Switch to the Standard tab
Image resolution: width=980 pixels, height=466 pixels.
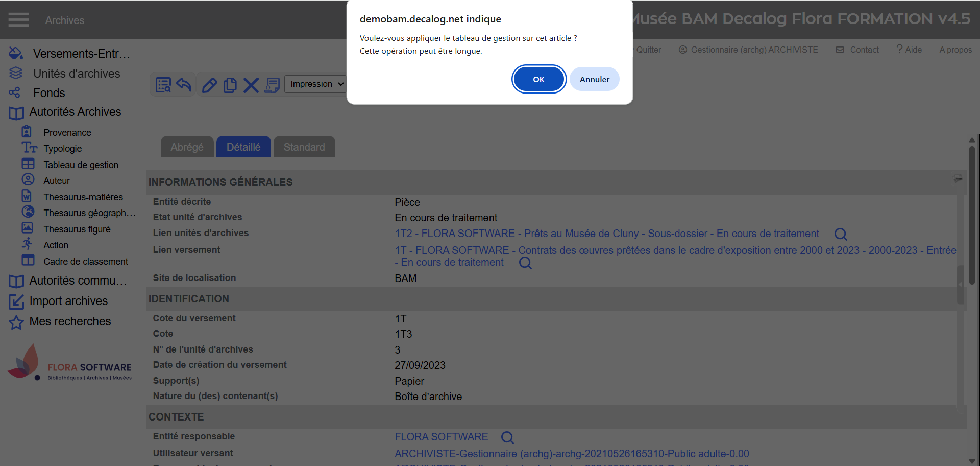click(304, 147)
